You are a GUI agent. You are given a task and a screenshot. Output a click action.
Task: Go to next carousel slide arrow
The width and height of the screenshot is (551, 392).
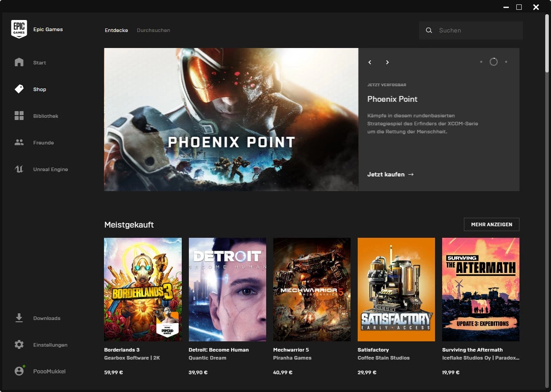(x=387, y=62)
